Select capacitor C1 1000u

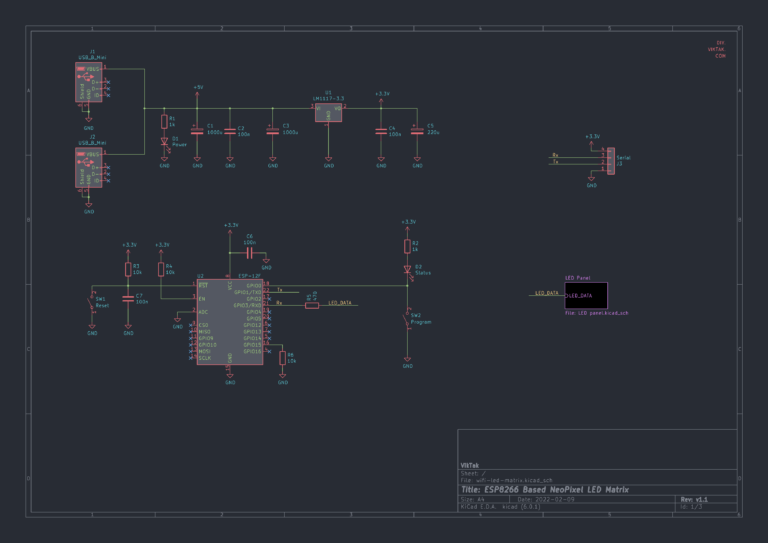tap(197, 131)
